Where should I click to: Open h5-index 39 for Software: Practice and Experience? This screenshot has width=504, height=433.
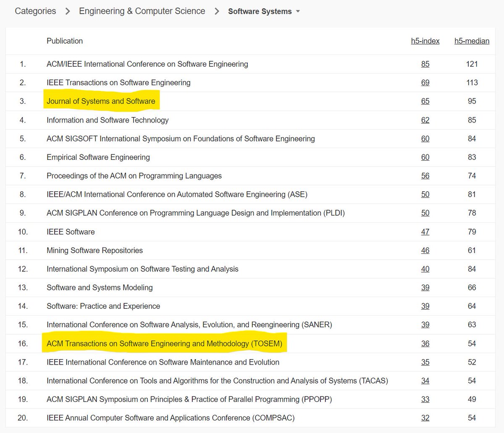[425, 306]
